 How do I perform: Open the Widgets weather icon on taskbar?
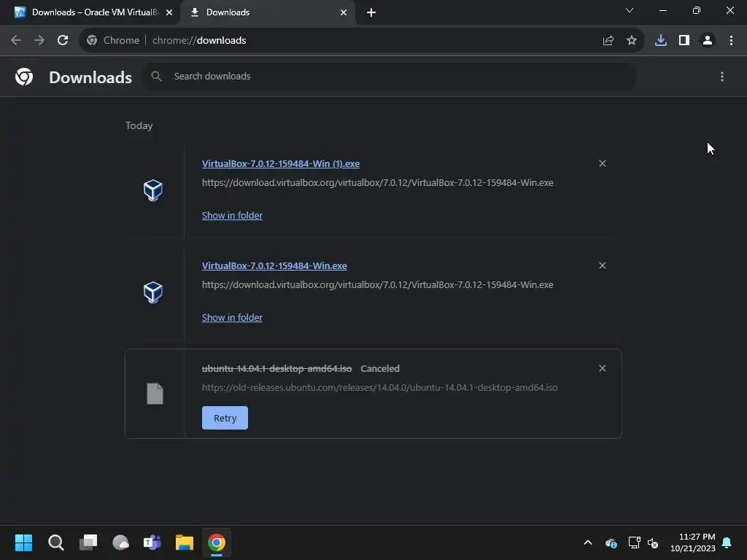120,542
